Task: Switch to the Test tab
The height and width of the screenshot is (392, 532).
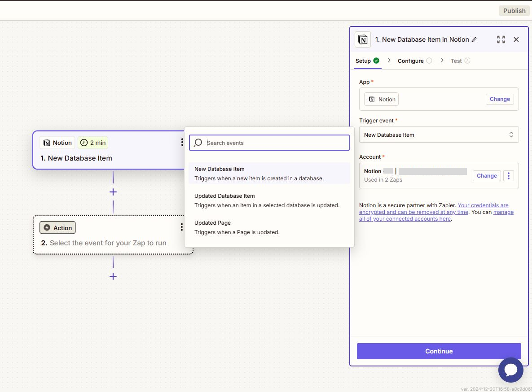Action: (460, 61)
